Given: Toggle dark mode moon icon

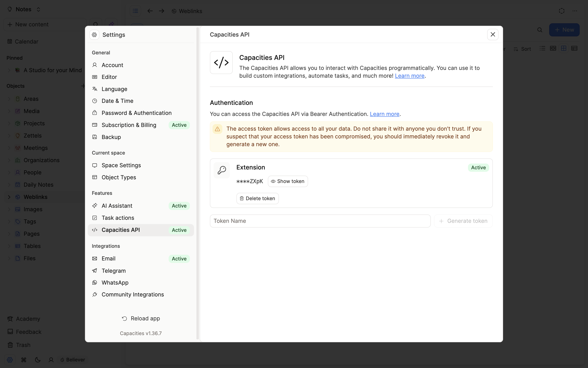Looking at the screenshot, I should pos(38,360).
